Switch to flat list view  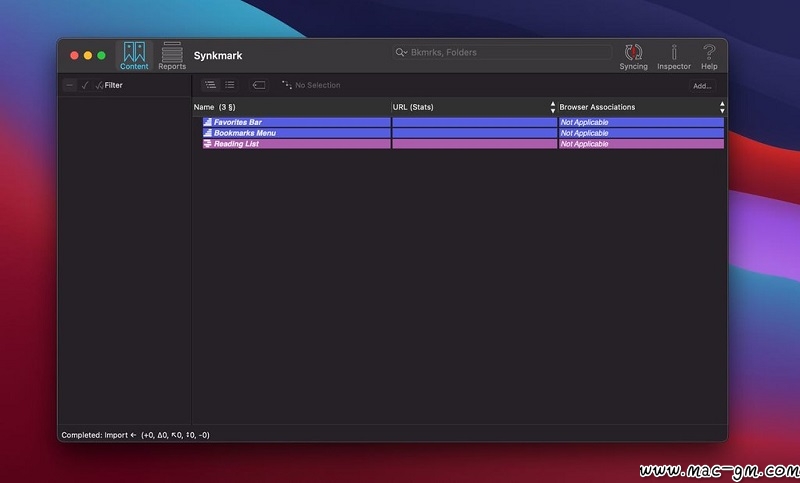pyautogui.click(x=230, y=85)
